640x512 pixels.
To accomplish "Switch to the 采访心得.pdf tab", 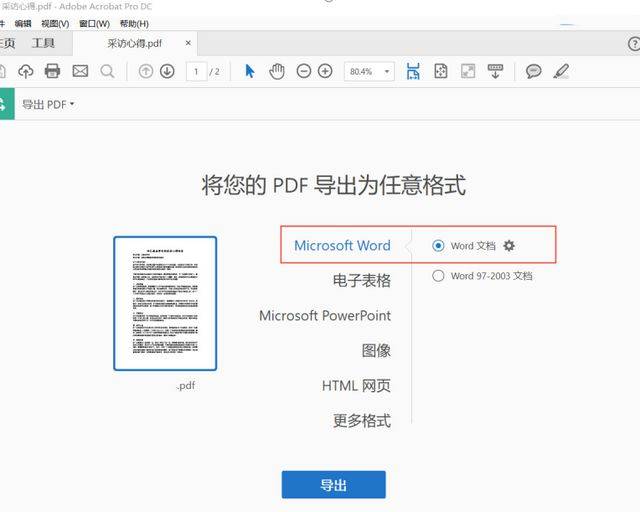I will [135, 43].
